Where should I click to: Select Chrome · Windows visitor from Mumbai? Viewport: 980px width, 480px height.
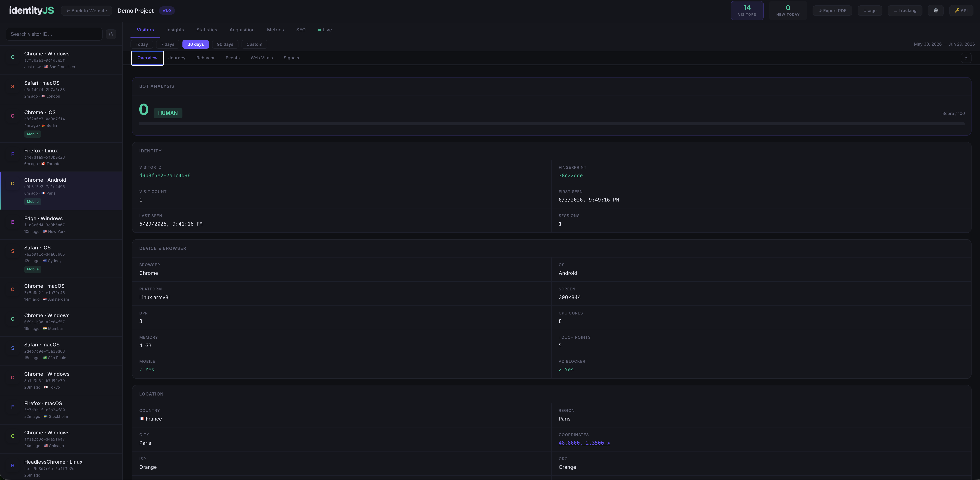pos(61,322)
